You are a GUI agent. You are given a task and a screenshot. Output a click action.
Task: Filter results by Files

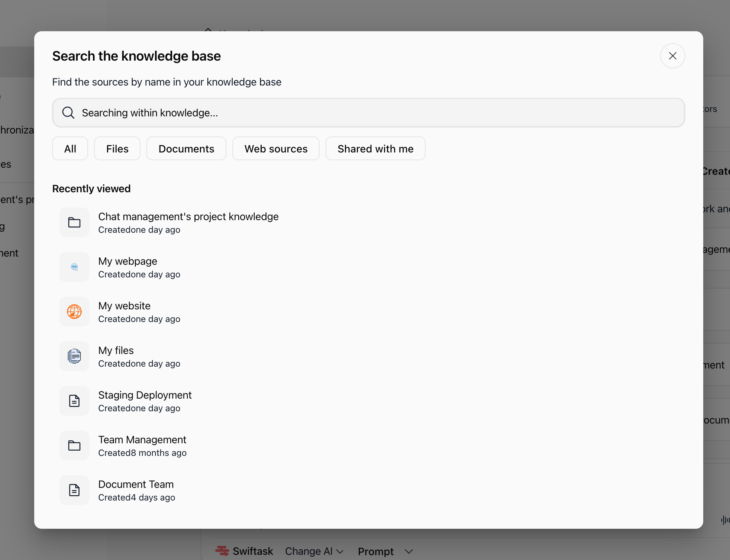point(117,148)
